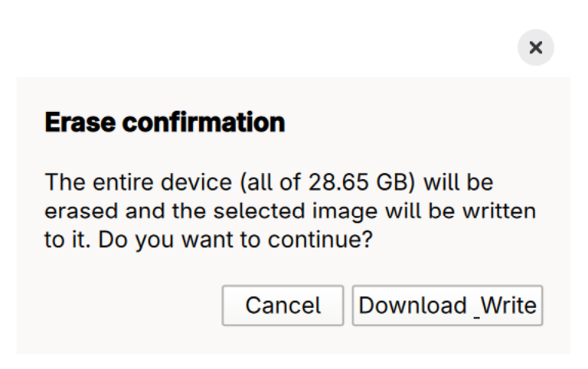This screenshot has height=369, width=588.
Task: Click the word 'confirmation' in the title
Action: [204, 122]
